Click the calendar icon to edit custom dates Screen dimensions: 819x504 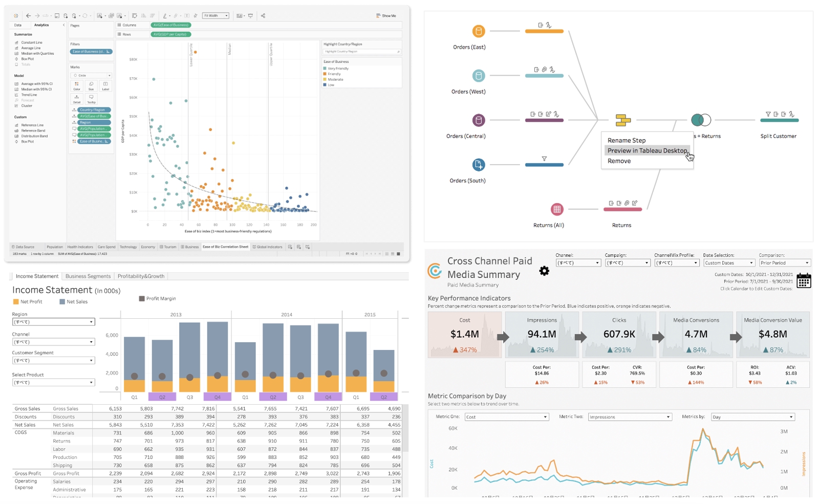pos(804,281)
